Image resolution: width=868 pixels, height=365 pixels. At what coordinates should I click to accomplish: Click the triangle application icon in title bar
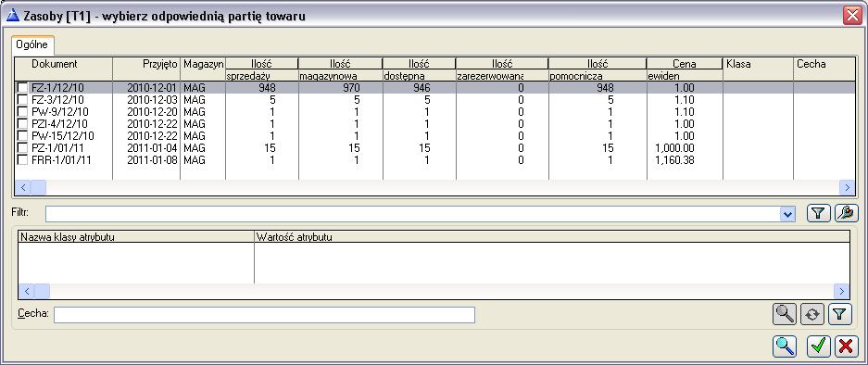tap(12, 16)
